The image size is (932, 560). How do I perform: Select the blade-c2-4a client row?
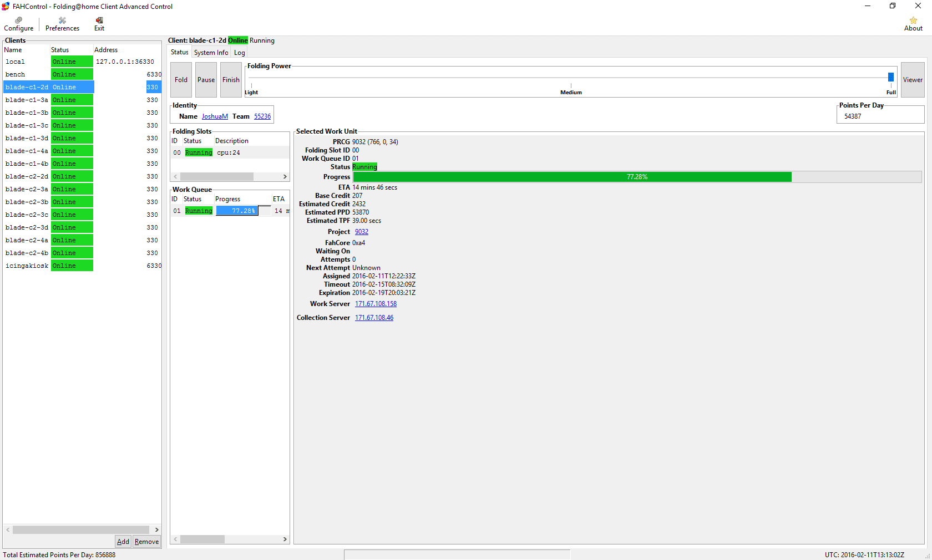pos(82,240)
